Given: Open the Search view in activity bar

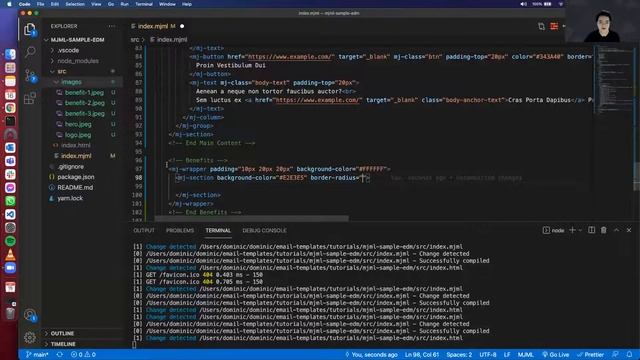Looking at the screenshot, I should 30,52.
